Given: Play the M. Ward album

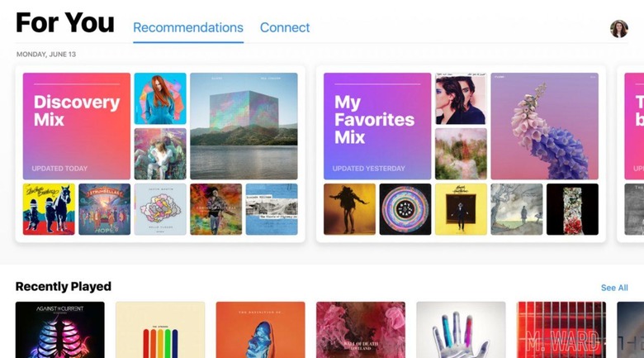Looking at the screenshot, I should 561,330.
